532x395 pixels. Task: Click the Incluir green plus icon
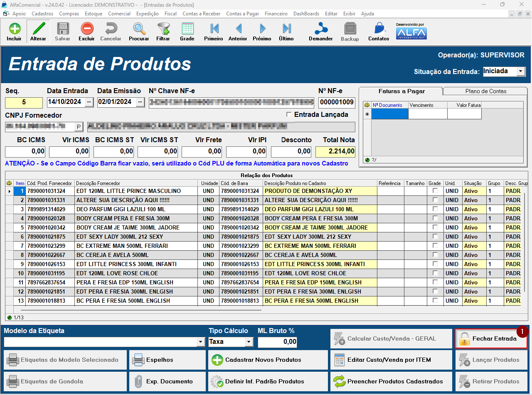[14, 32]
